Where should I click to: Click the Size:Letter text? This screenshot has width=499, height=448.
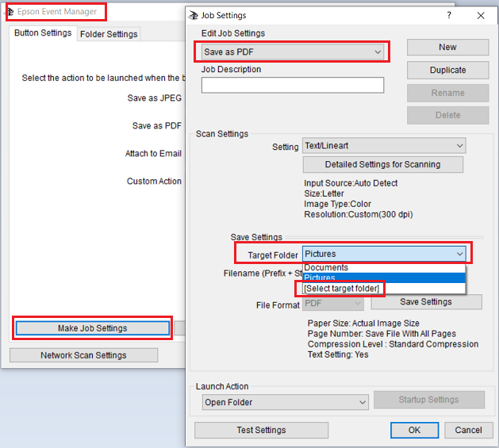[x=324, y=193]
